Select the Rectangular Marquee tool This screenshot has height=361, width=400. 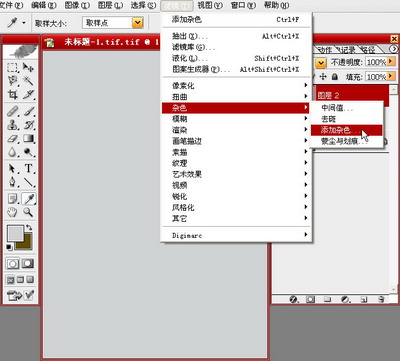tap(13, 68)
